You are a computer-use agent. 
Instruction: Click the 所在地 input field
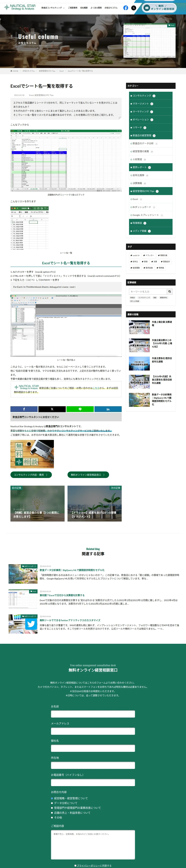click(x=93, y=766)
